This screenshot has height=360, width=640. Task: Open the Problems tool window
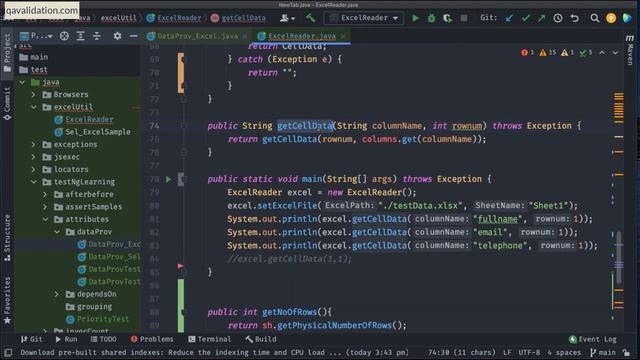pos(152,339)
